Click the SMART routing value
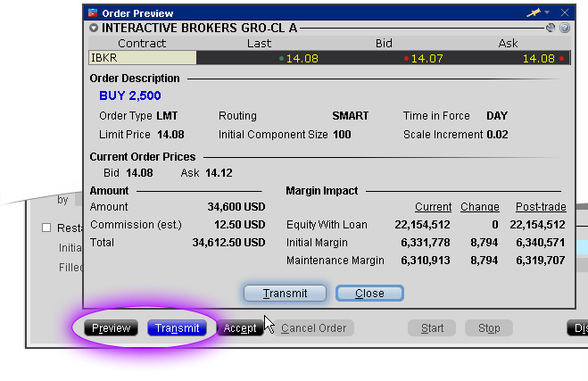Image resolution: width=588 pixels, height=381 pixels. [351, 116]
